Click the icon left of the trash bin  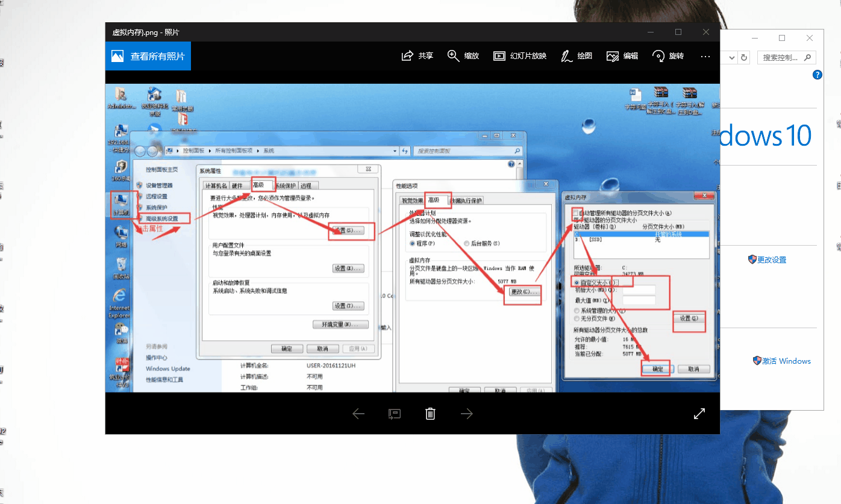pyautogui.click(x=395, y=414)
